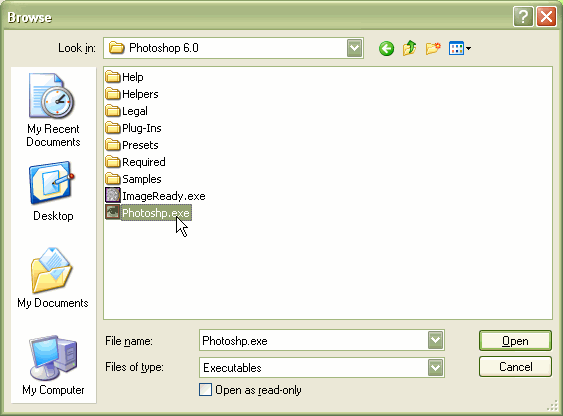Select the My Computer shortcut
The width and height of the screenshot is (563, 416).
tap(53, 365)
